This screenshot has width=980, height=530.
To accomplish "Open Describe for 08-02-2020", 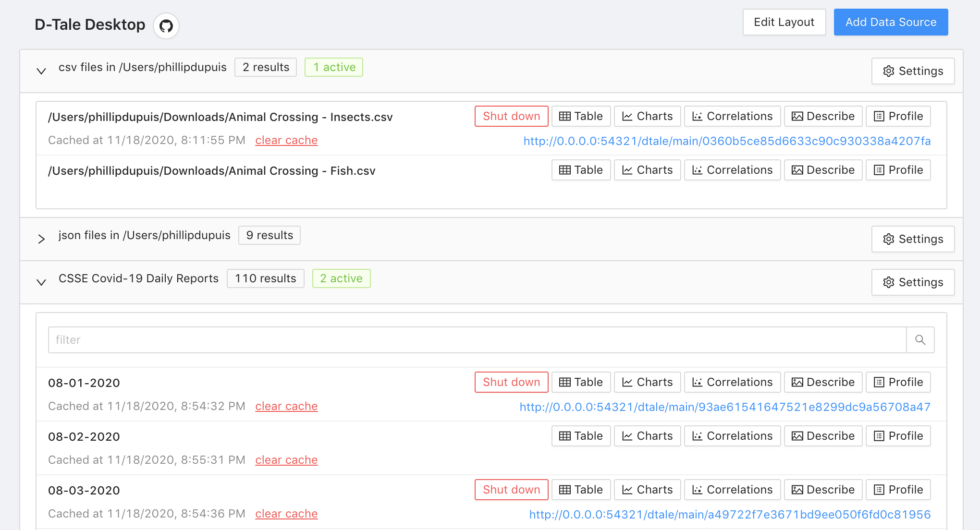I will [823, 436].
